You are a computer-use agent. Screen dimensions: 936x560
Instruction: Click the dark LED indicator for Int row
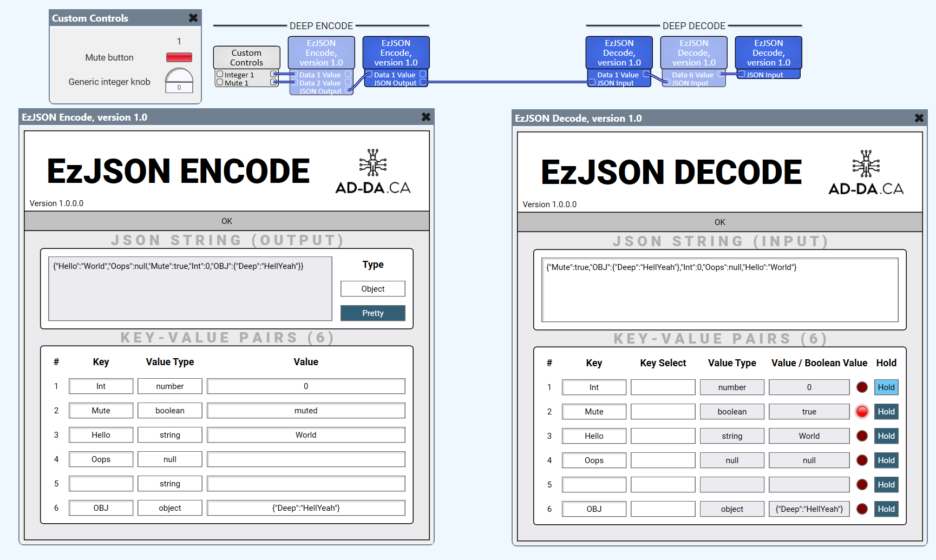click(x=862, y=387)
